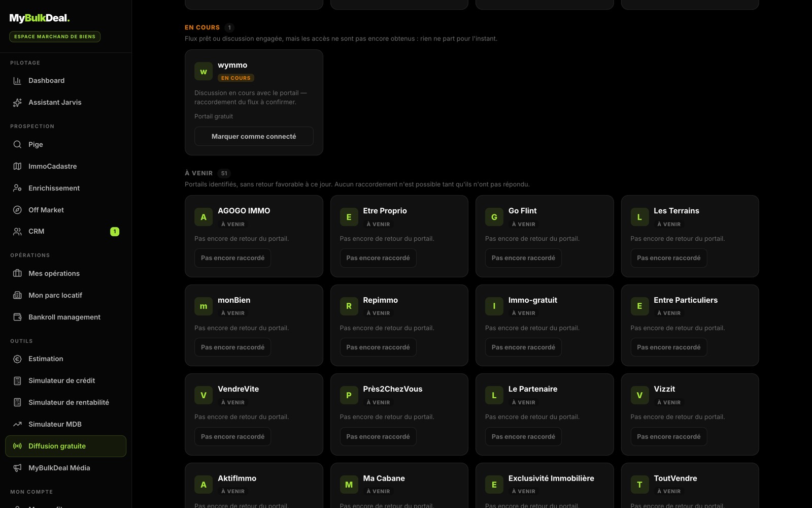Open the Dashboard menu item

pyautogui.click(x=66, y=81)
